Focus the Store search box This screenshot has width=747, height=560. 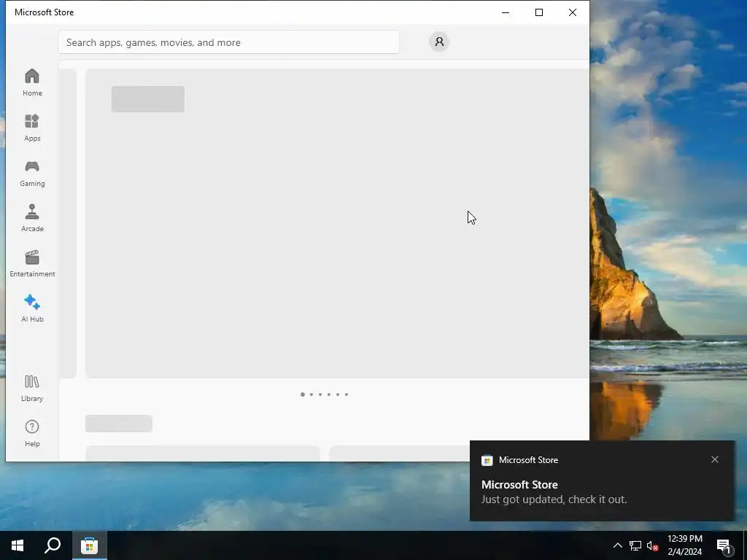(228, 42)
